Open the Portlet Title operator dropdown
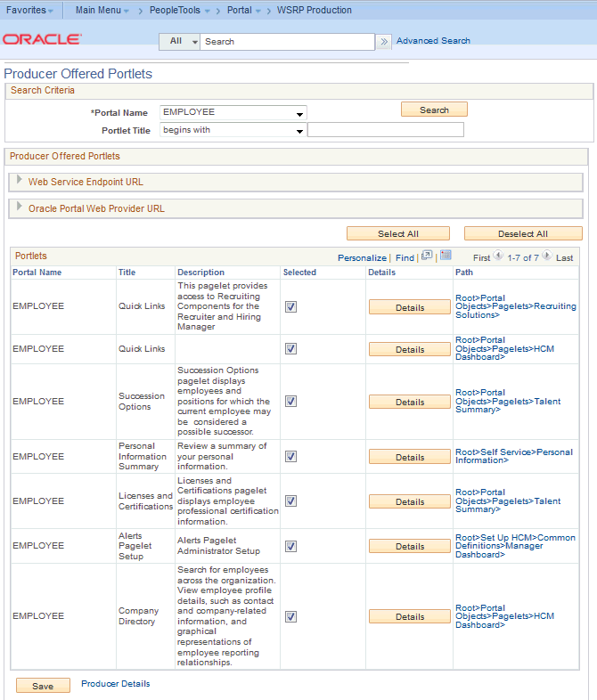The image size is (597, 700). point(233,130)
